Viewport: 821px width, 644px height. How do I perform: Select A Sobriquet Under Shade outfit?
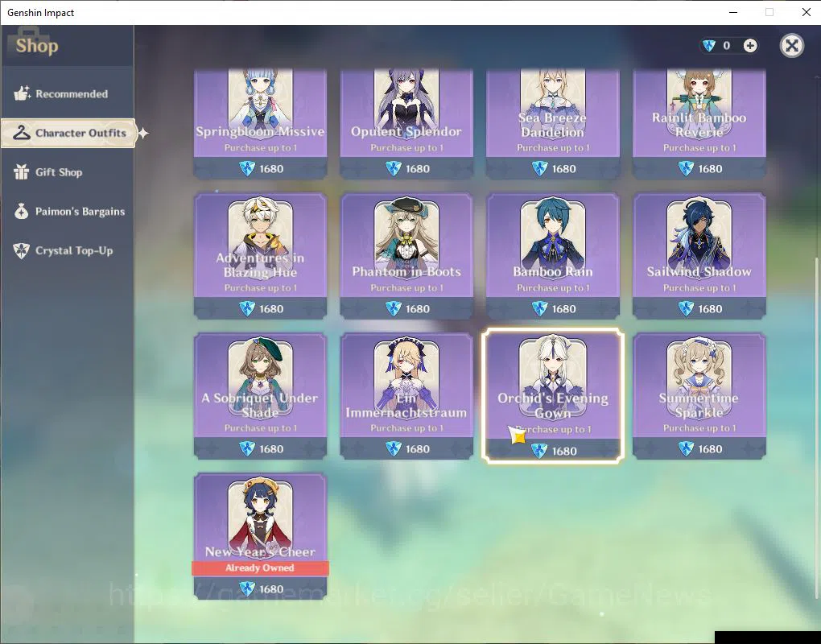click(x=260, y=396)
